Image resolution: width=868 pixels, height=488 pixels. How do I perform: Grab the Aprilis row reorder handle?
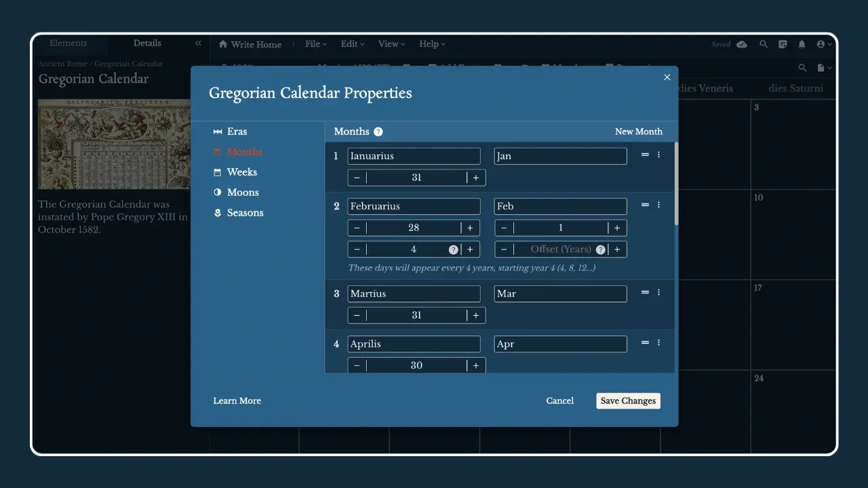click(x=645, y=342)
